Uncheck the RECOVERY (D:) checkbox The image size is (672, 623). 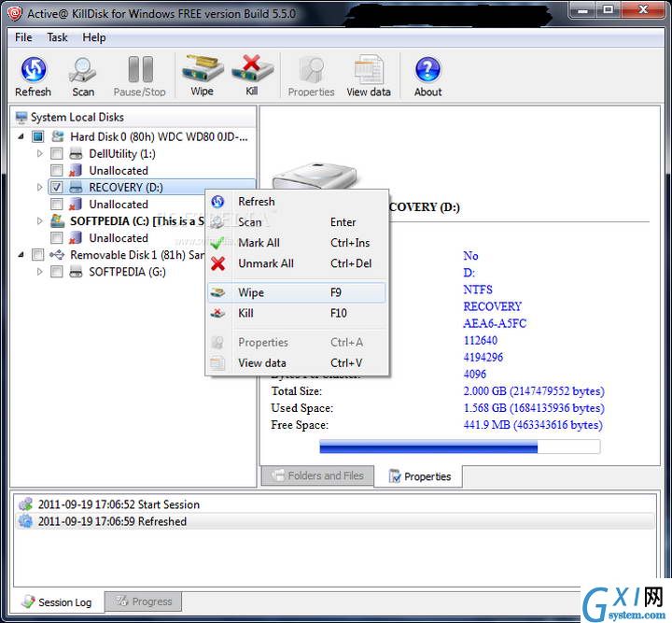coord(57,188)
